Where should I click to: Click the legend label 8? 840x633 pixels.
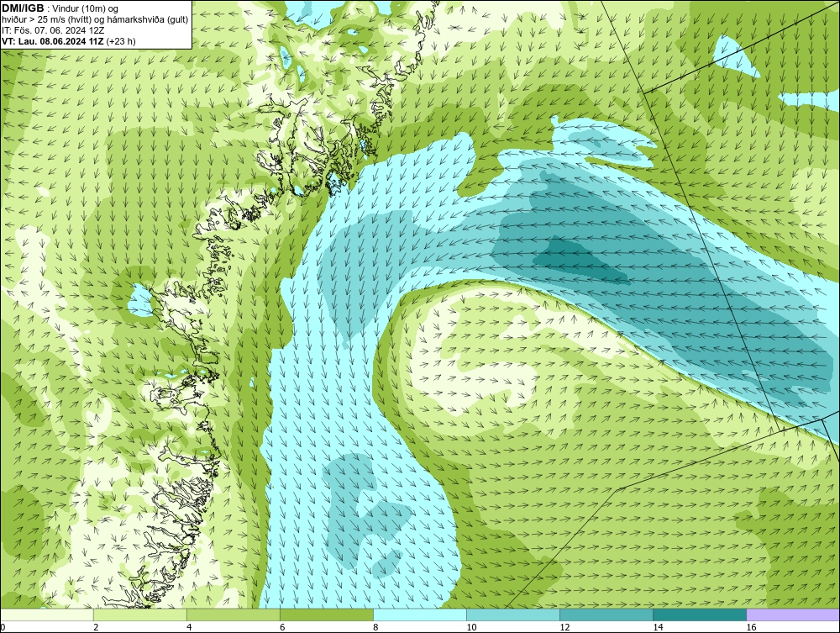click(375, 627)
